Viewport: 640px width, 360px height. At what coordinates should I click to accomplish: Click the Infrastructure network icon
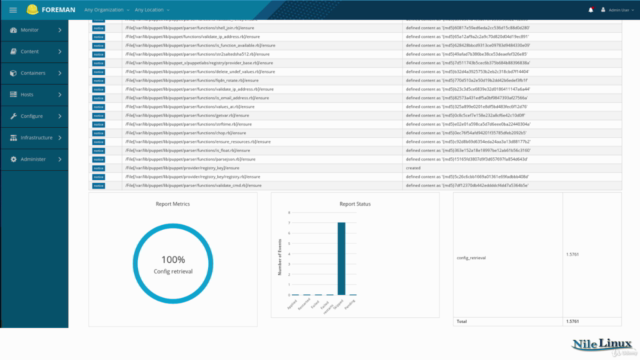(13, 138)
